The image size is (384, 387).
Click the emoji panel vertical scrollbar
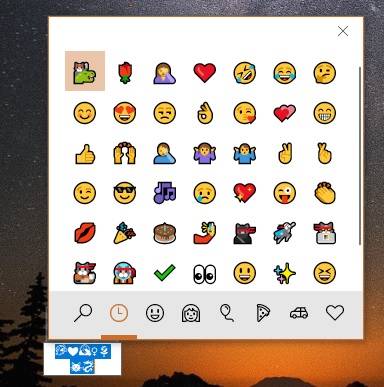coord(360,156)
